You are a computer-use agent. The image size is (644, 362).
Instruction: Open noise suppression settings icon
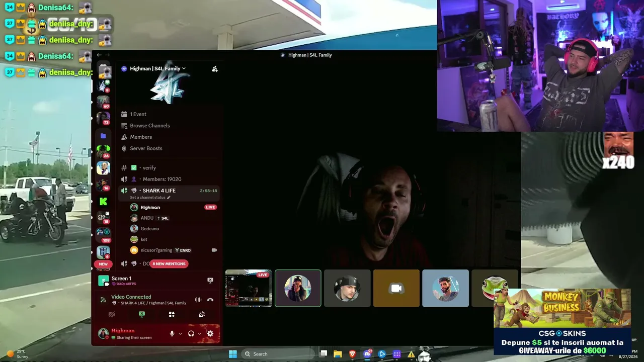pyautogui.click(x=198, y=300)
